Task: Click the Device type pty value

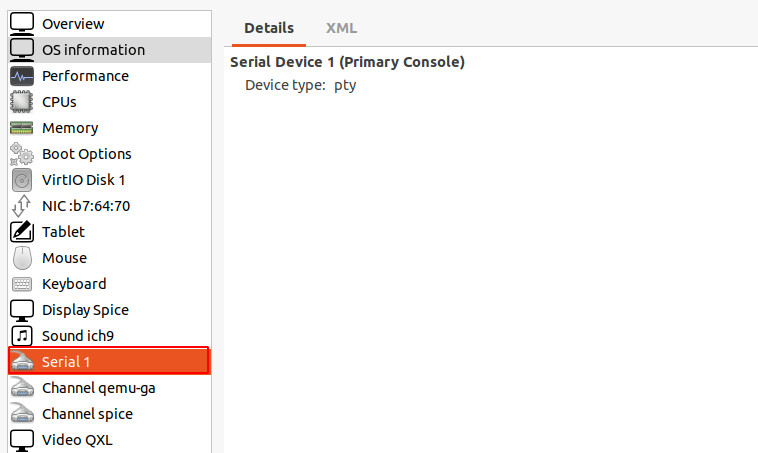Action: pos(345,86)
